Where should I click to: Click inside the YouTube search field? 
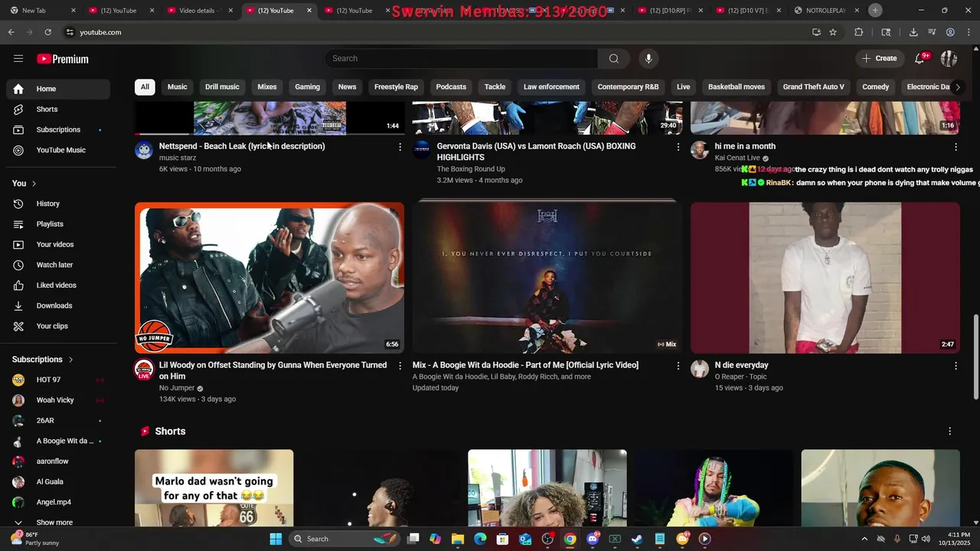461,59
